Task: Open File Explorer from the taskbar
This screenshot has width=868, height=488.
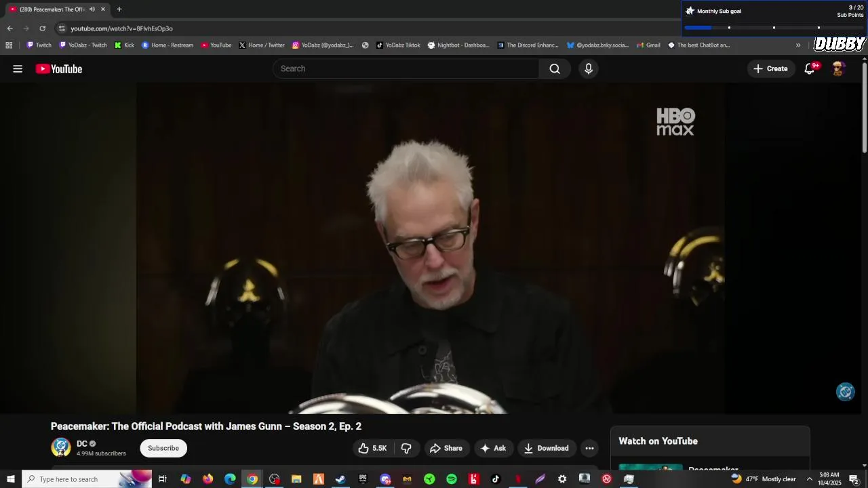Action: [x=296, y=479]
